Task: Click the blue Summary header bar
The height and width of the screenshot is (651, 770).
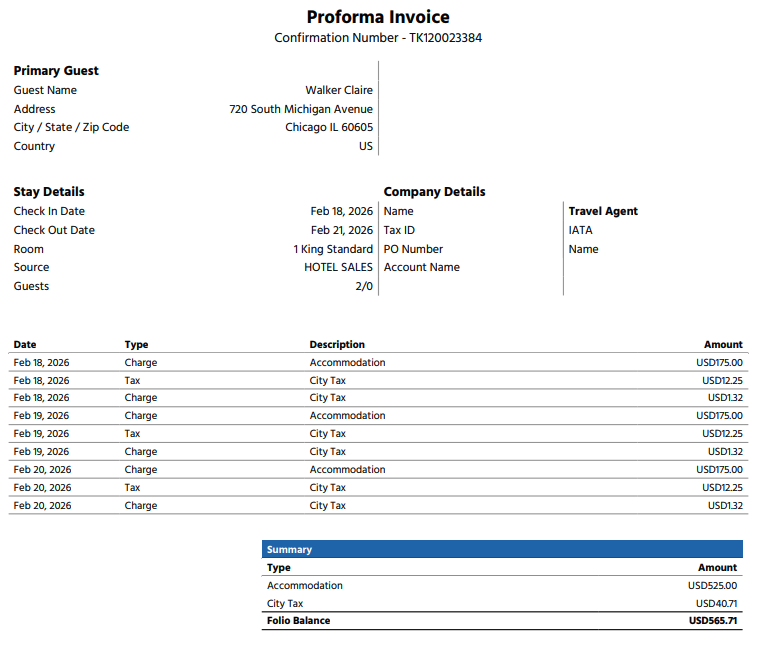Action: tap(502, 549)
